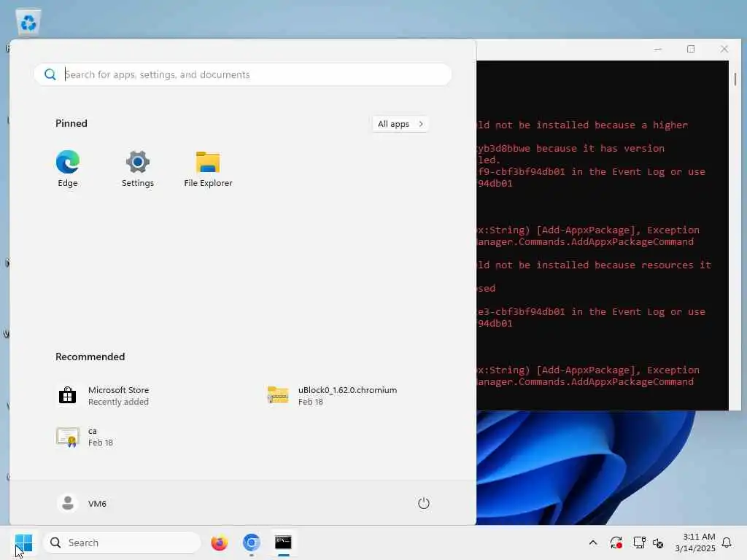747x560 pixels.
Task: Open the power options button
Action: 424,503
